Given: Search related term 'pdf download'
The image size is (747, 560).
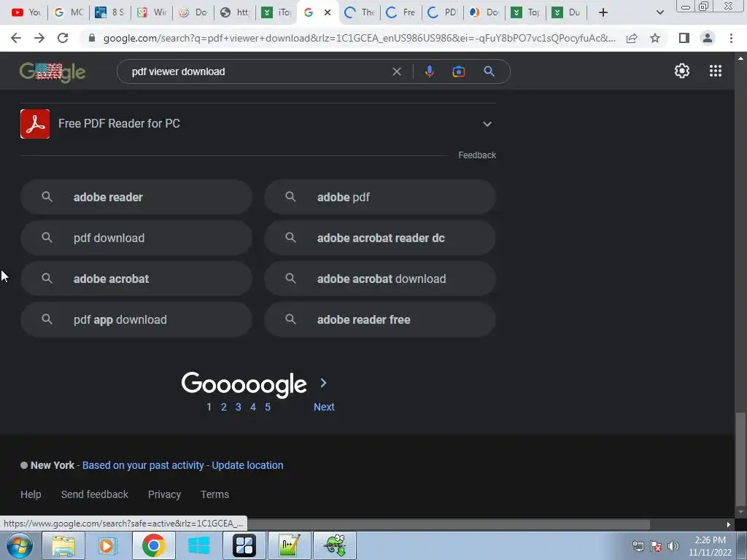Looking at the screenshot, I should click(136, 238).
